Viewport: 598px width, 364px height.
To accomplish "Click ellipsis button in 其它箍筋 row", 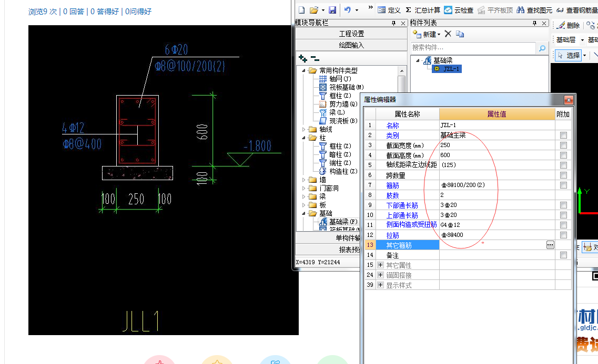I will pyautogui.click(x=550, y=245).
